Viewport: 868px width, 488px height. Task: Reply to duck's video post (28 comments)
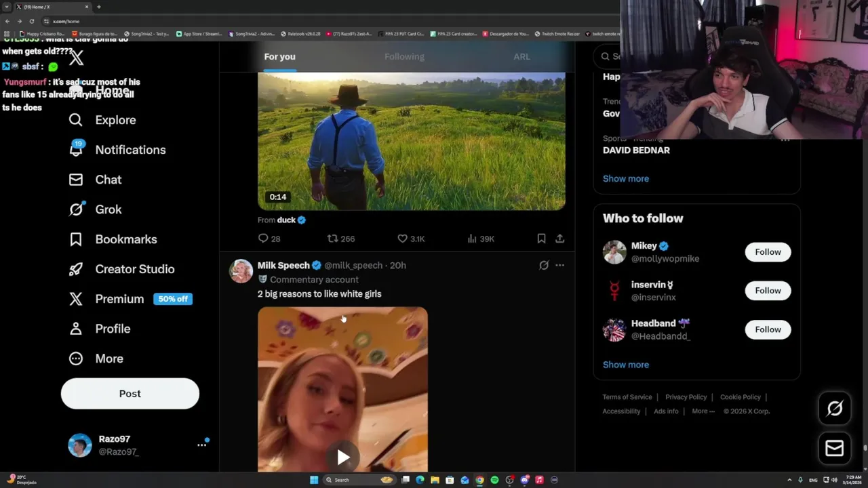point(269,239)
